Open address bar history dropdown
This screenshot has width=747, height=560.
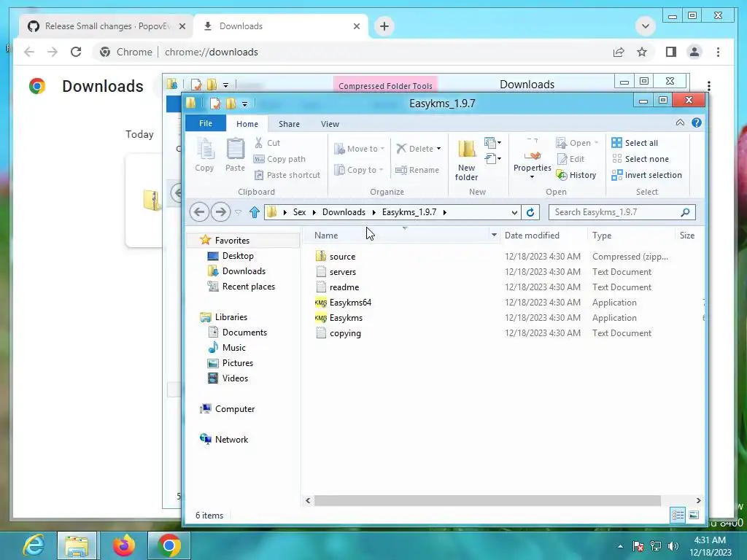click(514, 212)
